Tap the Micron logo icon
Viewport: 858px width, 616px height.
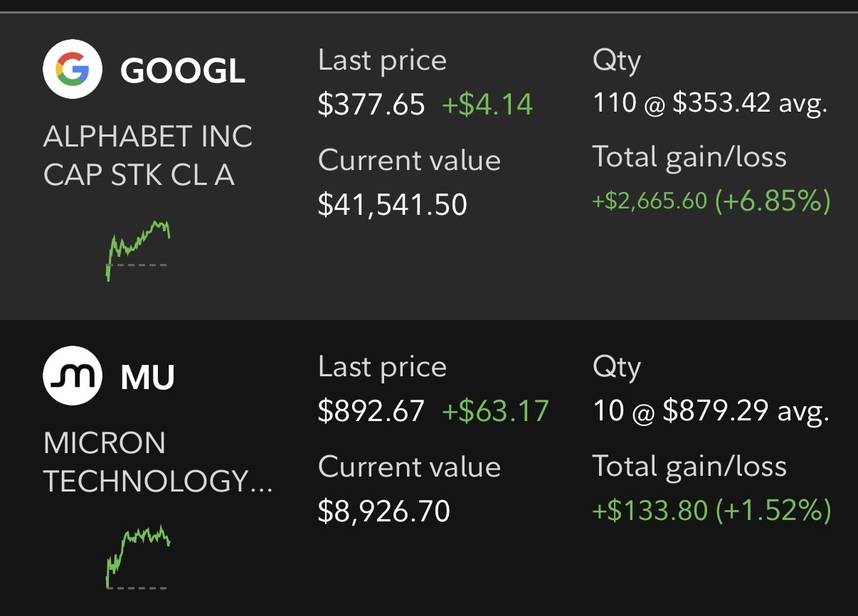tap(73, 376)
